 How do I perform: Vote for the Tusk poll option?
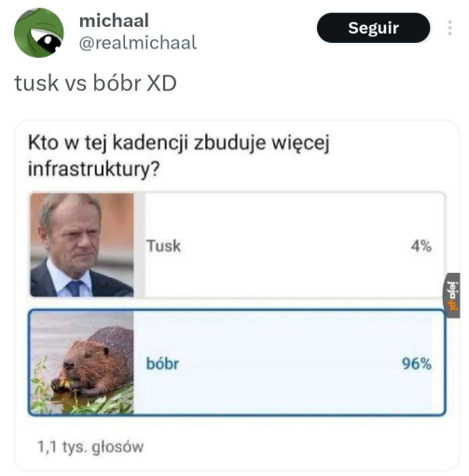click(x=238, y=245)
